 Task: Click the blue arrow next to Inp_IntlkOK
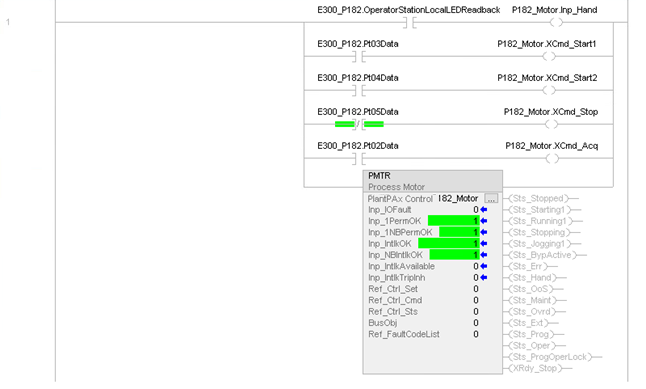pos(484,244)
